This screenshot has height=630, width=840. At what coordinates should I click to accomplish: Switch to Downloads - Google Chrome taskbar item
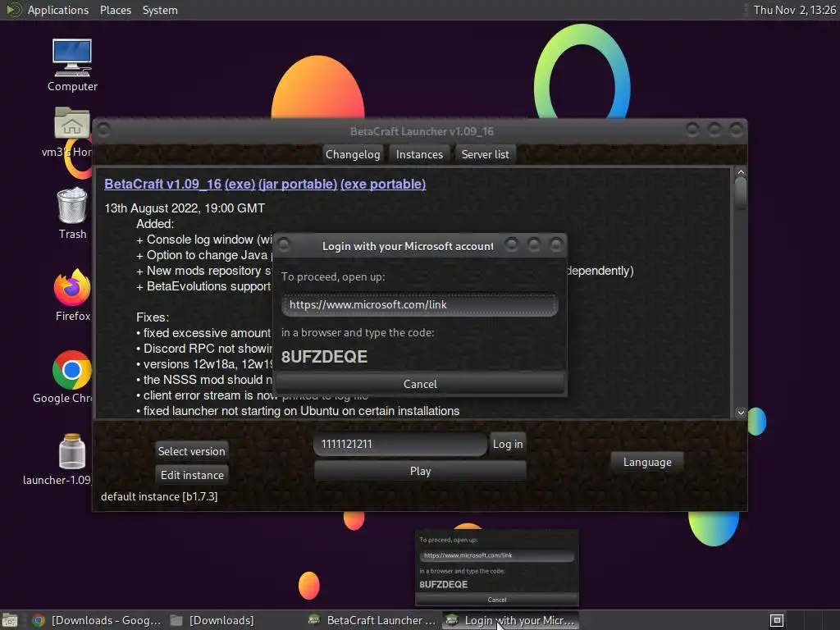click(x=98, y=620)
